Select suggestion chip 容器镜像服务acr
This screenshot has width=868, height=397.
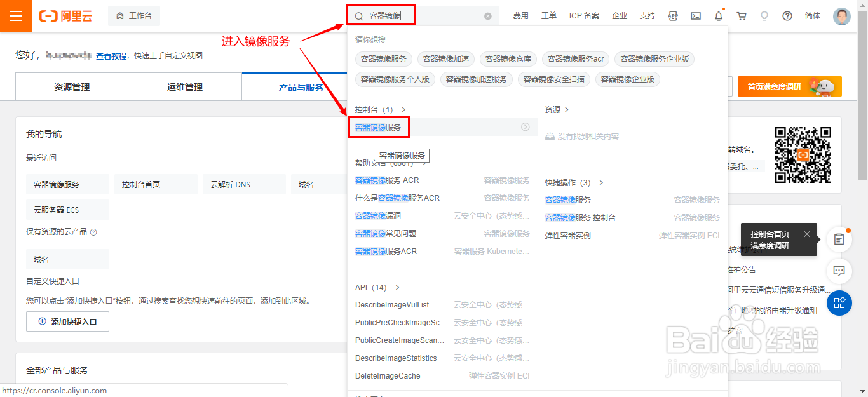tap(576, 59)
